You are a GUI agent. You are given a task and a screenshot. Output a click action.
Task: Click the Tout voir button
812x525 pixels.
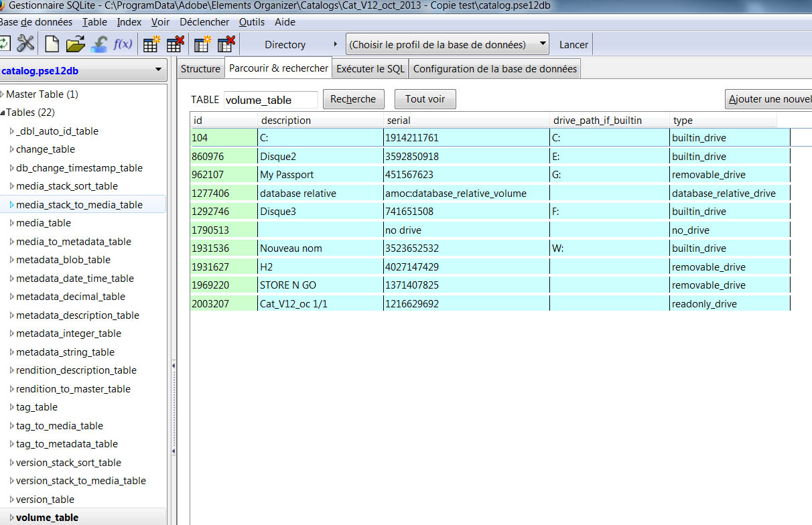pyautogui.click(x=425, y=98)
